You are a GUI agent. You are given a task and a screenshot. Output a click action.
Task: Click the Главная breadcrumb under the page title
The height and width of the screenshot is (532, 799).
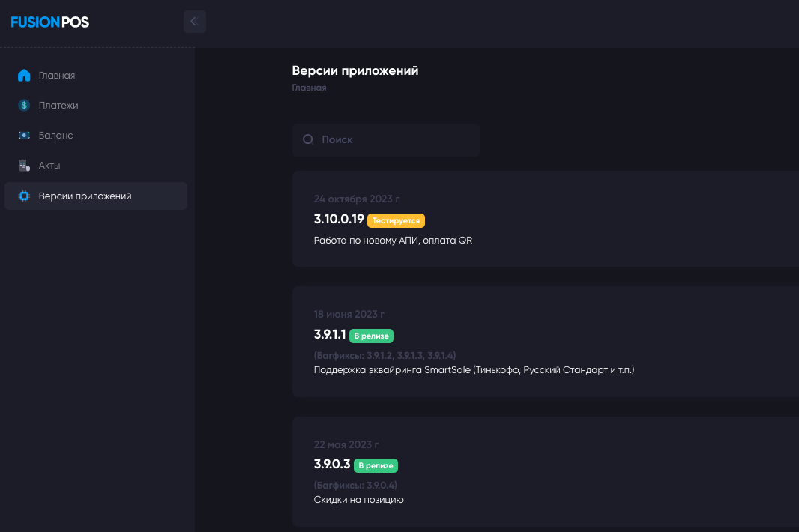pos(310,87)
